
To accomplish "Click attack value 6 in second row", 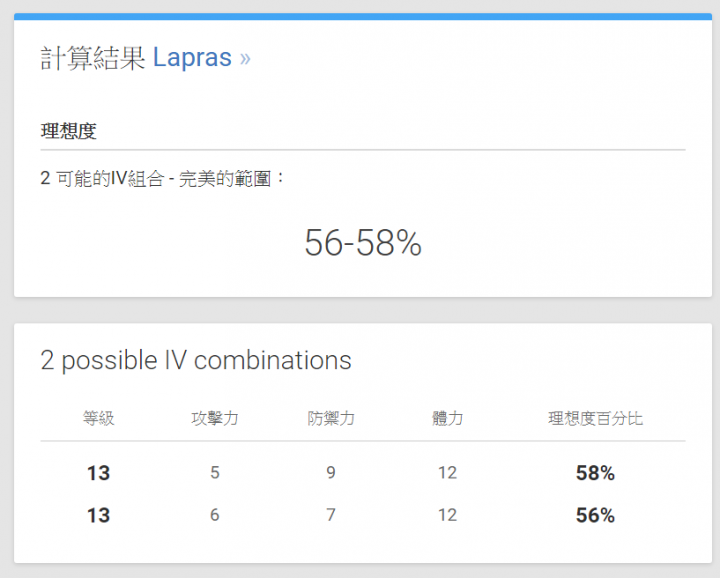I will [215, 515].
